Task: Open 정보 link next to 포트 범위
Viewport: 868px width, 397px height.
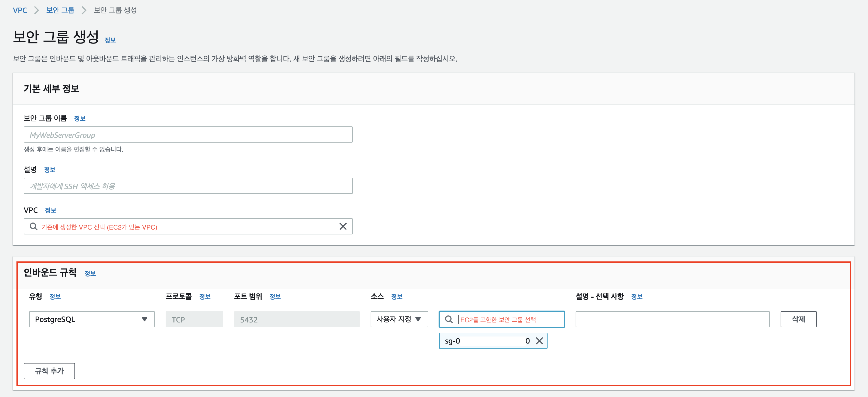Action: tap(275, 297)
